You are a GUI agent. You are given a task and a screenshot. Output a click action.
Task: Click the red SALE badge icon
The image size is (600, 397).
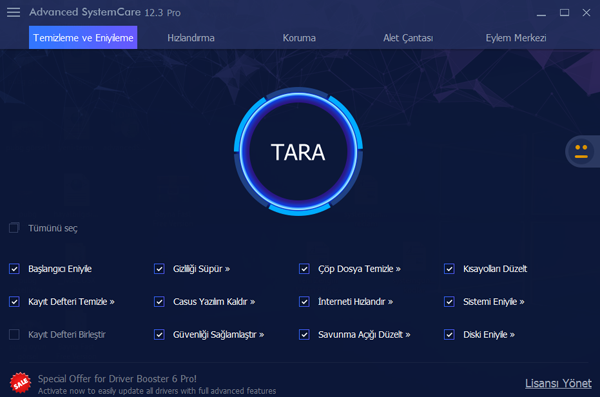point(20,383)
